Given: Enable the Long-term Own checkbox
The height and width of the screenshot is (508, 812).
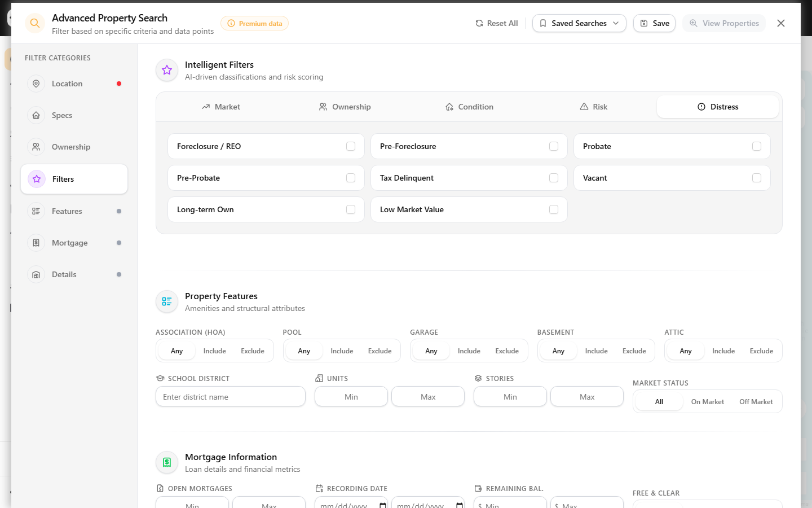Looking at the screenshot, I should coord(351,209).
